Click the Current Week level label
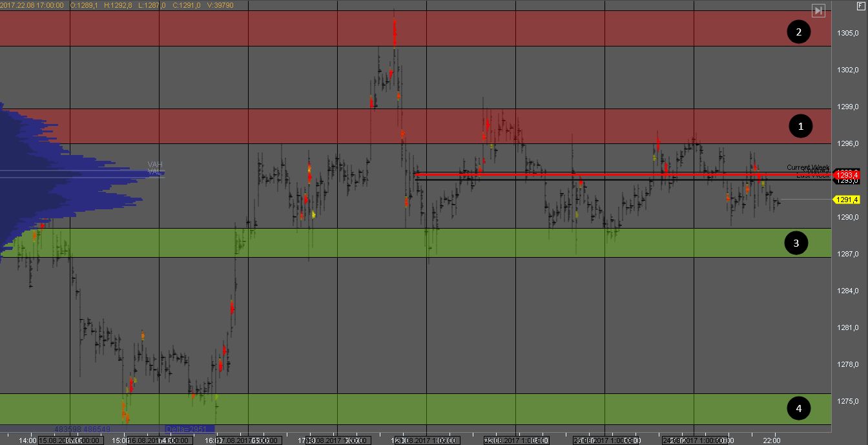 pyautogui.click(x=807, y=167)
